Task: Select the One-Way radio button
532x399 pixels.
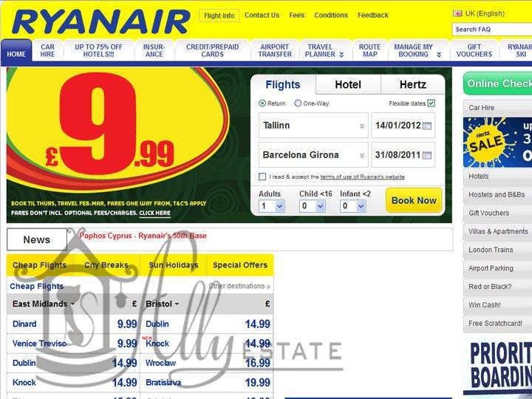Action: 299,103
